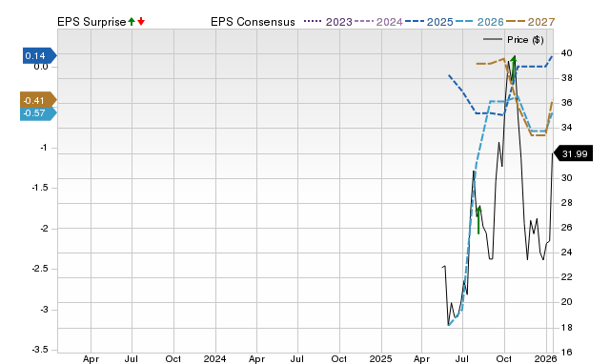The image size is (610, 364).
Task: Click the 2025 x-axis label
Action: pos(380,359)
